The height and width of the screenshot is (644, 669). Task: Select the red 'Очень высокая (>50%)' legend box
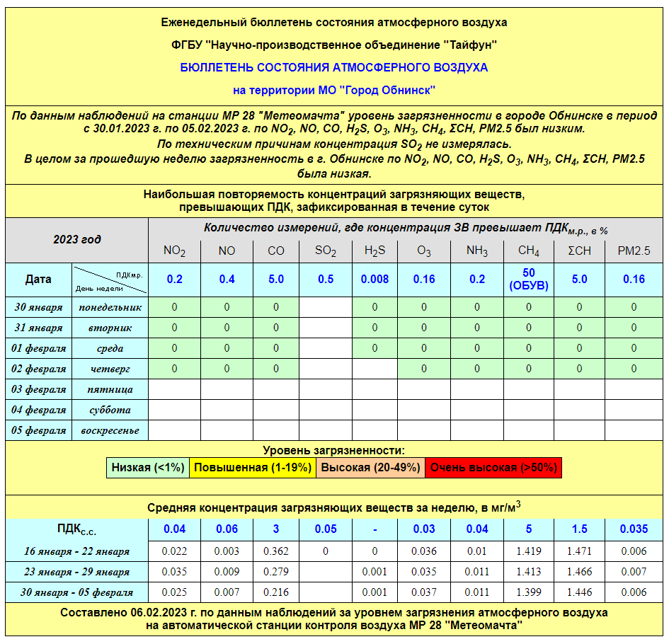click(493, 468)
